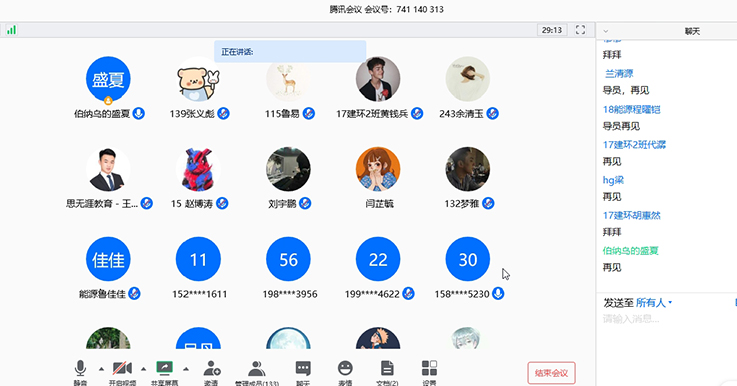
Task: Expand video options arrow beside camera
Action: click(x=143, y=369)
